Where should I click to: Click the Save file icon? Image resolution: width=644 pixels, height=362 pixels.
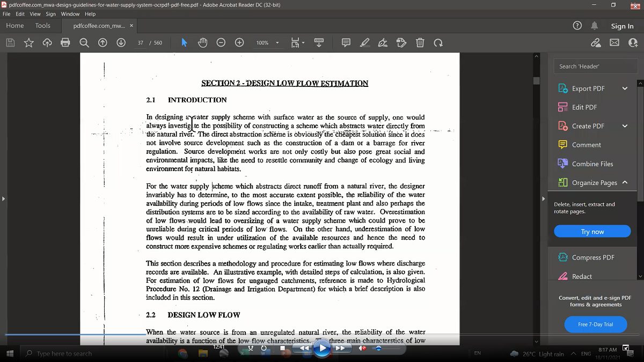pyautogui.click(x=10, y=43)
